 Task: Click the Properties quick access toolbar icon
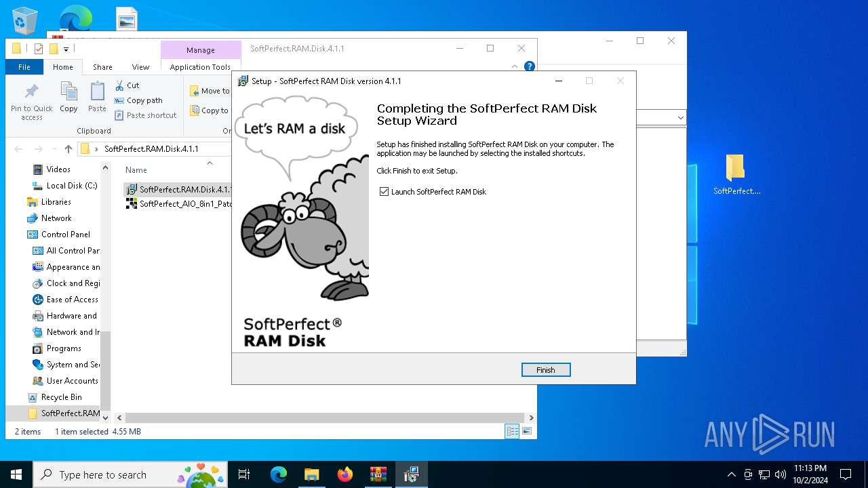coord(38,49)
